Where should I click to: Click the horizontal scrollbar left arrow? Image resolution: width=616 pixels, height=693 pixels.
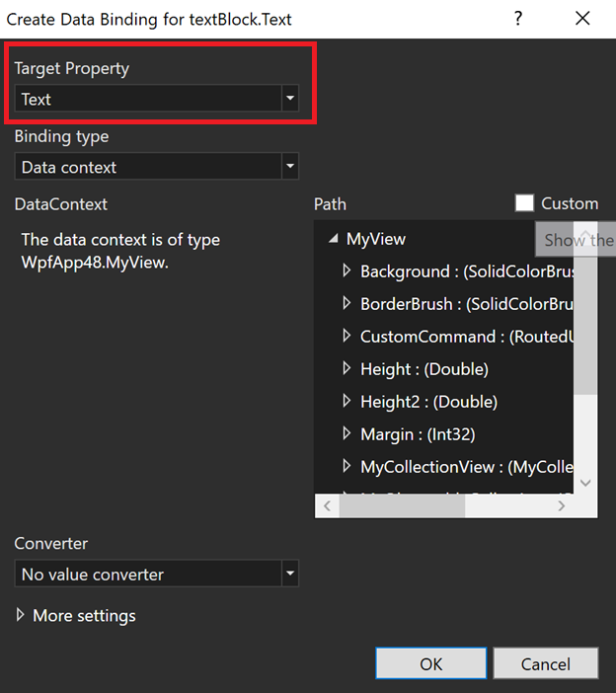tap(327, 505)
